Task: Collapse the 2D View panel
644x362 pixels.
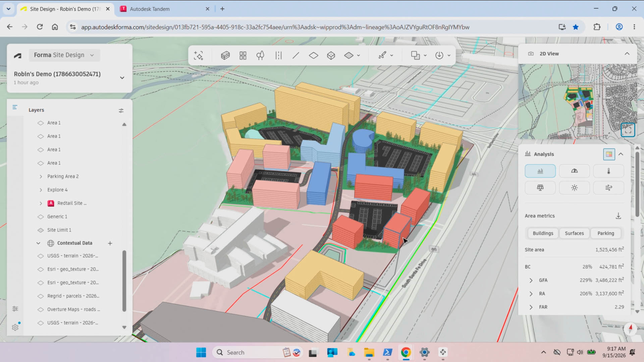Action: (627, 54)
